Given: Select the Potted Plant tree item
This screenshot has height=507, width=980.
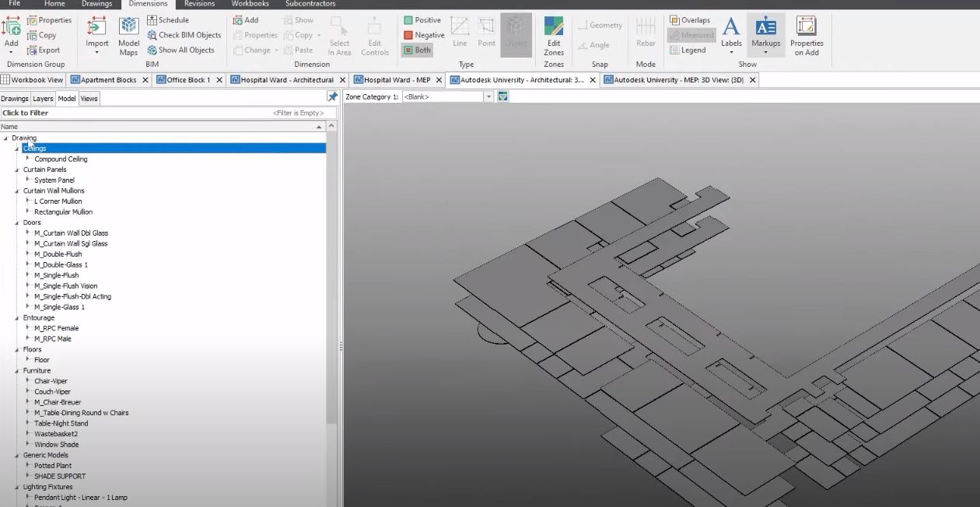Looking at the screenshot, I should click(x=53, y=466).
